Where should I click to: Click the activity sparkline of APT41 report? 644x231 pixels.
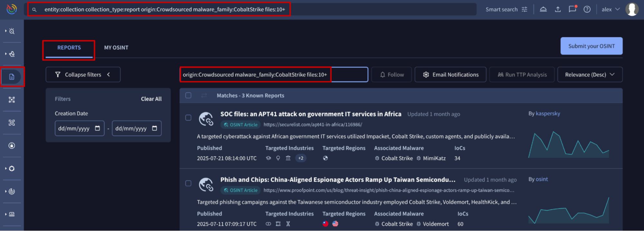(569, 144)
